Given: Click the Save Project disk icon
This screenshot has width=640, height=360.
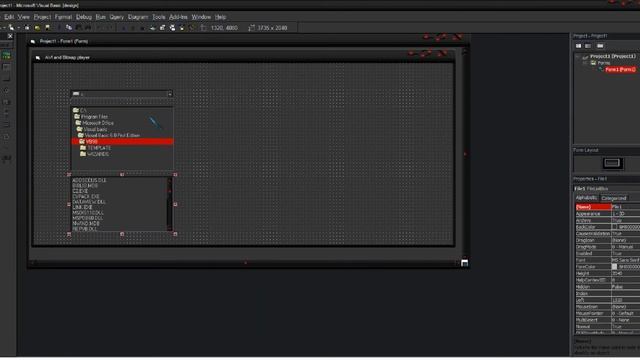Looking at the screenshot, I should 47,28.
